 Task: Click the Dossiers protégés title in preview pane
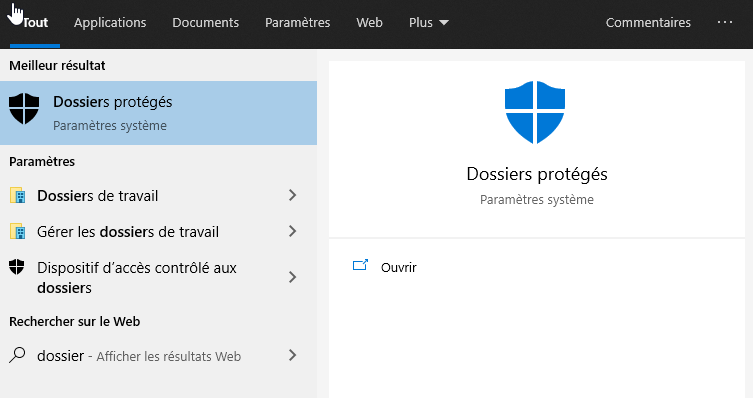[x=537, y=174]
